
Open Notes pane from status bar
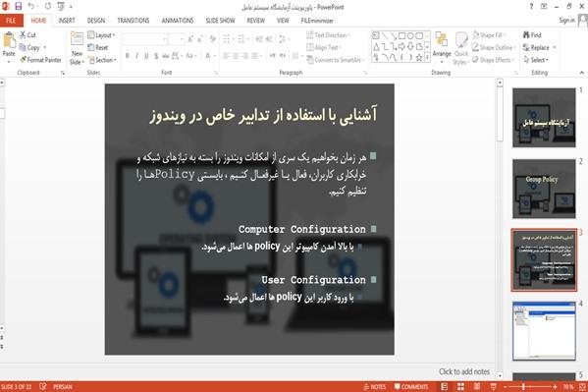[375, 387]
